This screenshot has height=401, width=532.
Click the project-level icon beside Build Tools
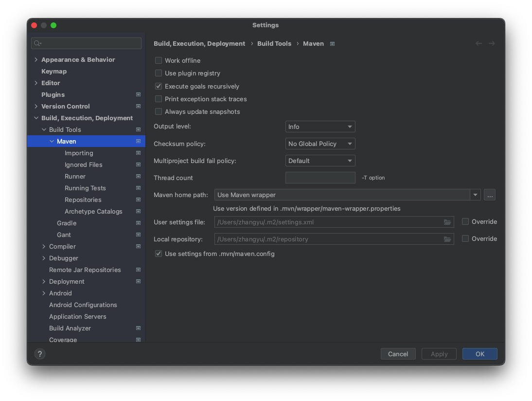coord(138,129)
